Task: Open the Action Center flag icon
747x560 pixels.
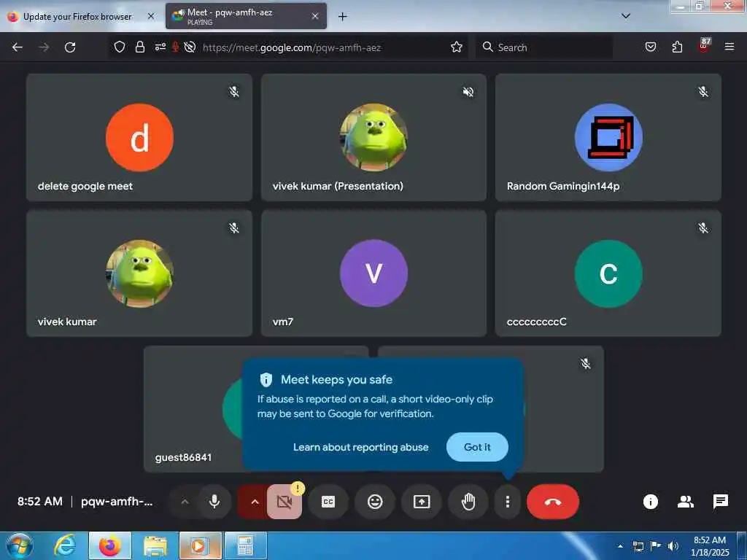Action: [656, 546]
